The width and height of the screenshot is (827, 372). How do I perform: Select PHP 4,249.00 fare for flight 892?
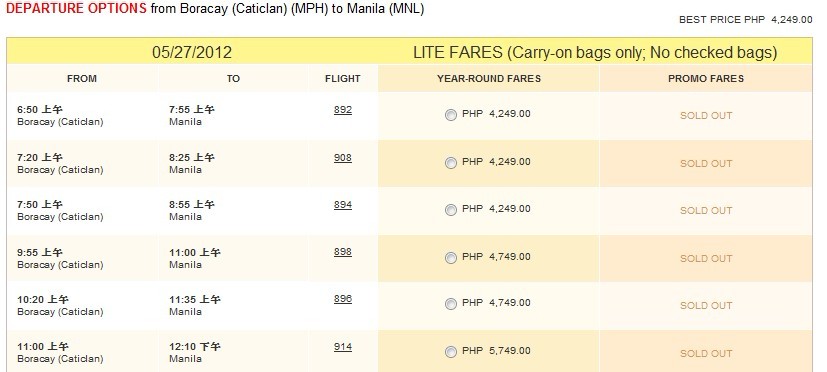(x=450, y=115)
